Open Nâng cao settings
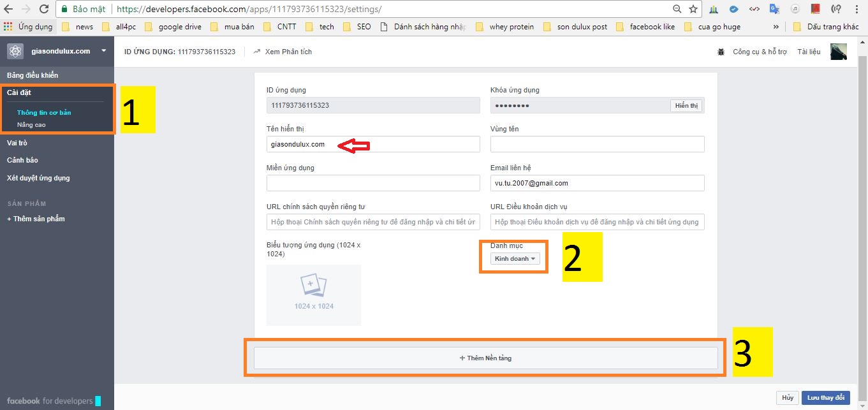The image size is (868, 410). point(31,125)
